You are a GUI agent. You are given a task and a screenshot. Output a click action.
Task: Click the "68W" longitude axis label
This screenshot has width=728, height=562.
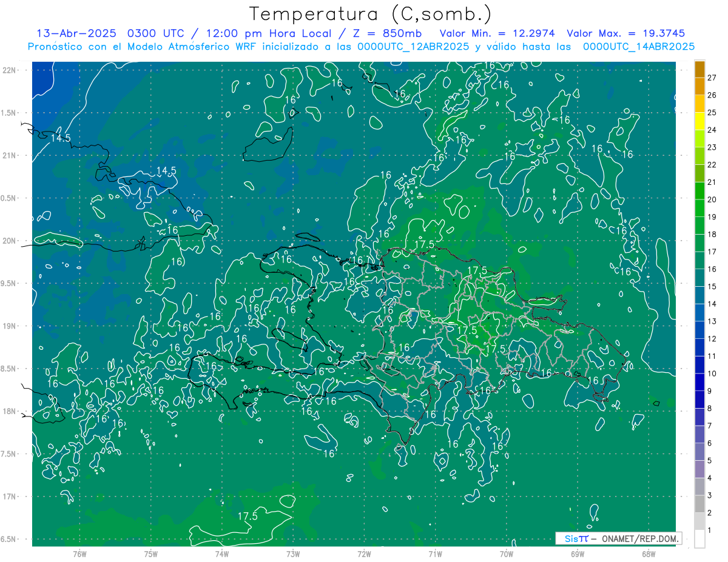649,554
